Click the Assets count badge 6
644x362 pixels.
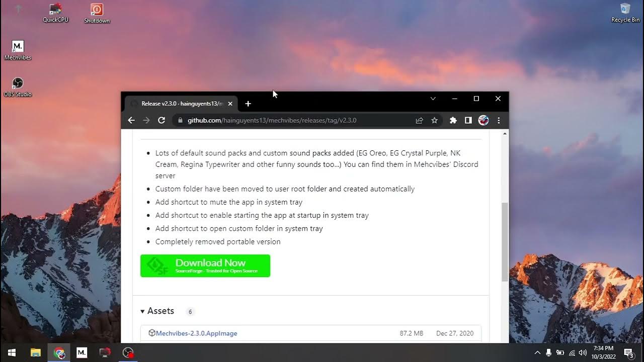[x=190, y=312]
